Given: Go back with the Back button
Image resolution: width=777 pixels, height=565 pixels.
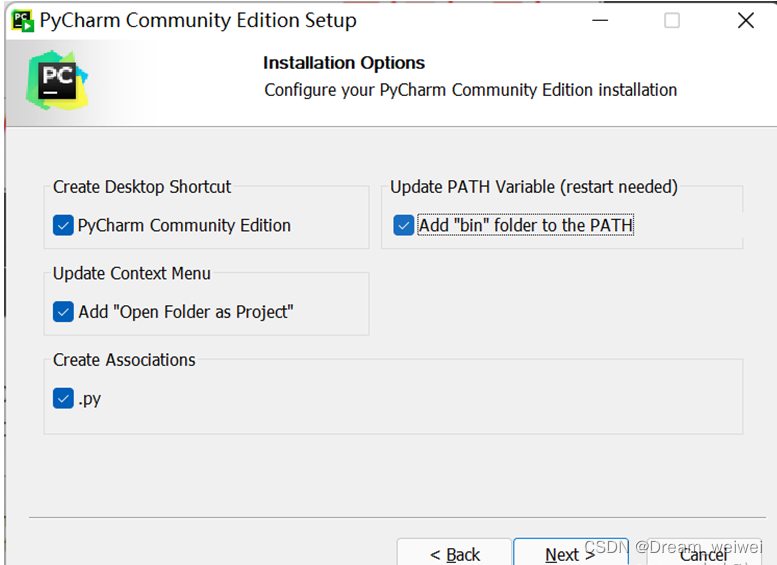Looking at the screenshot, I should click(454, 553).
